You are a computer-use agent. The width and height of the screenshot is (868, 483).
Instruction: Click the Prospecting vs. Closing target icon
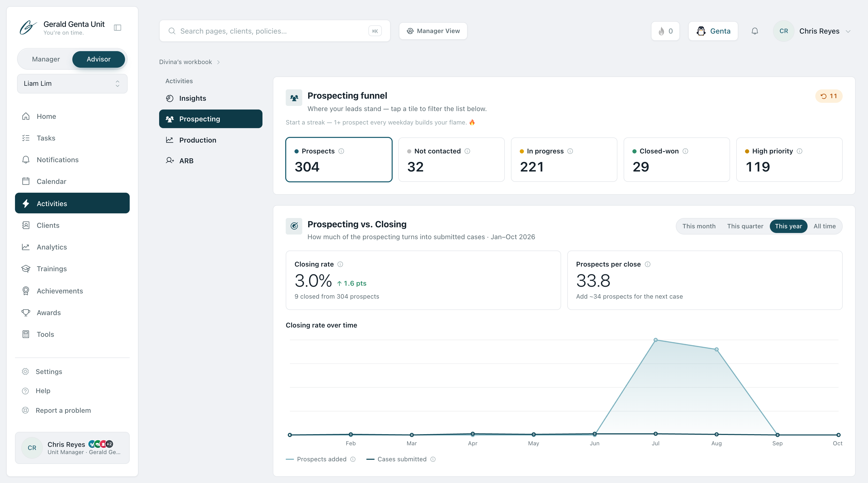tap(294, 226)
